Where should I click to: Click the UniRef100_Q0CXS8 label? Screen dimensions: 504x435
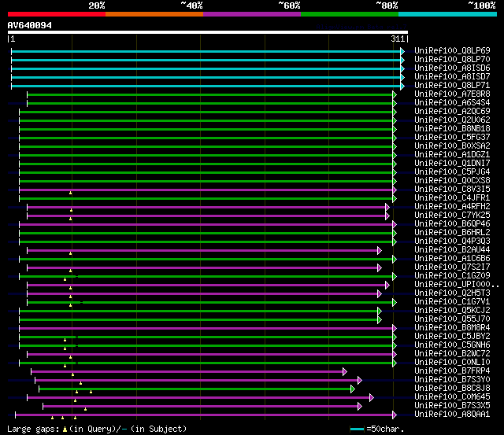[x=452, y=181]
